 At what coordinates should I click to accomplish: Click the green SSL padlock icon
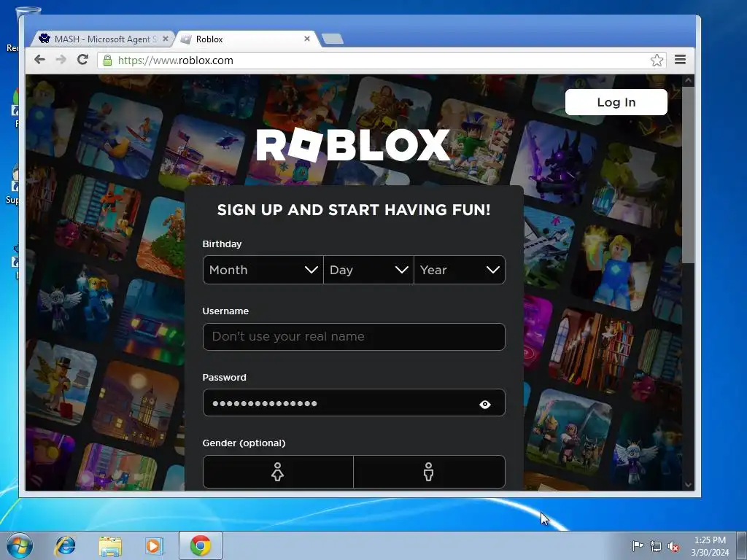tap(108, 61)
